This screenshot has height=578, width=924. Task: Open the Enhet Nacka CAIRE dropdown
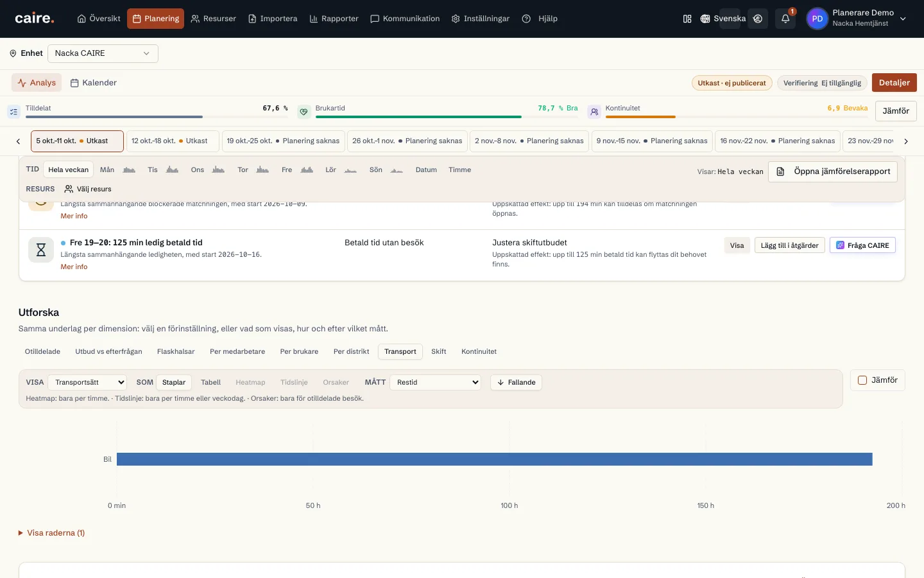coord(103,53)
